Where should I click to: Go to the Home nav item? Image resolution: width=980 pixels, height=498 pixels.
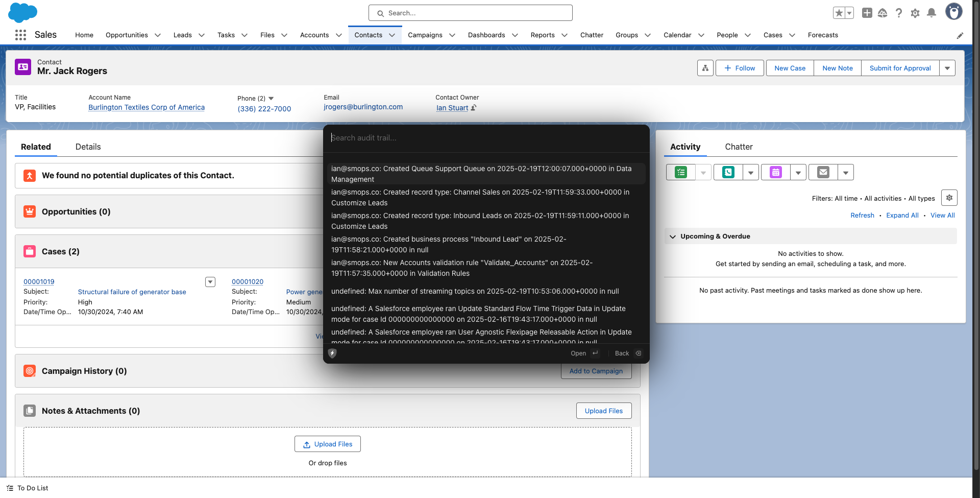click(84, 35)
